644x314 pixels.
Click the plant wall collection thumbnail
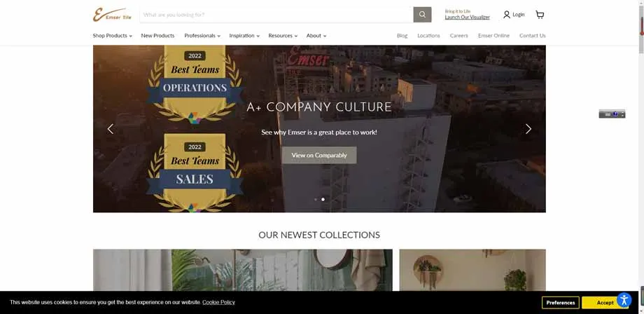[472, 270]
